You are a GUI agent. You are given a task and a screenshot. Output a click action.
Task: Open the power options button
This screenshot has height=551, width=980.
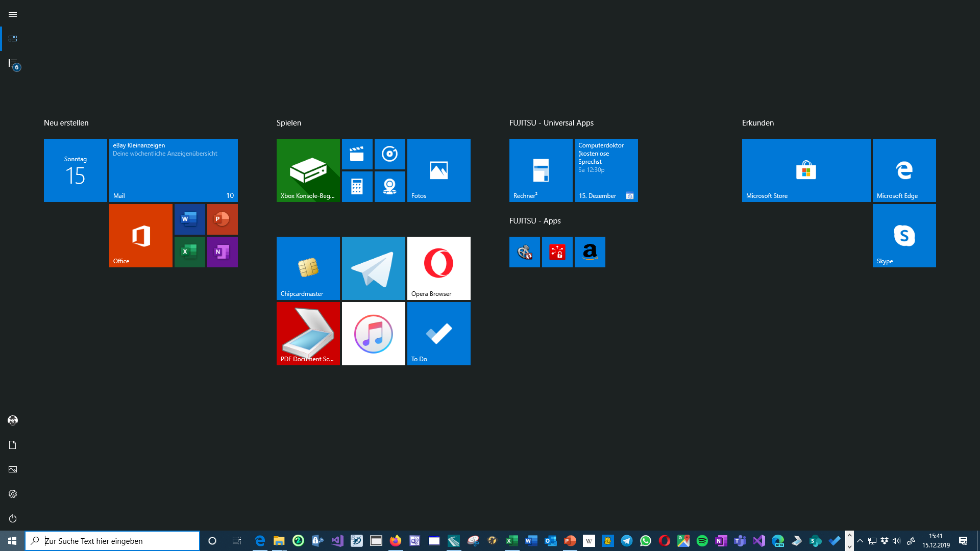(13, 518)
